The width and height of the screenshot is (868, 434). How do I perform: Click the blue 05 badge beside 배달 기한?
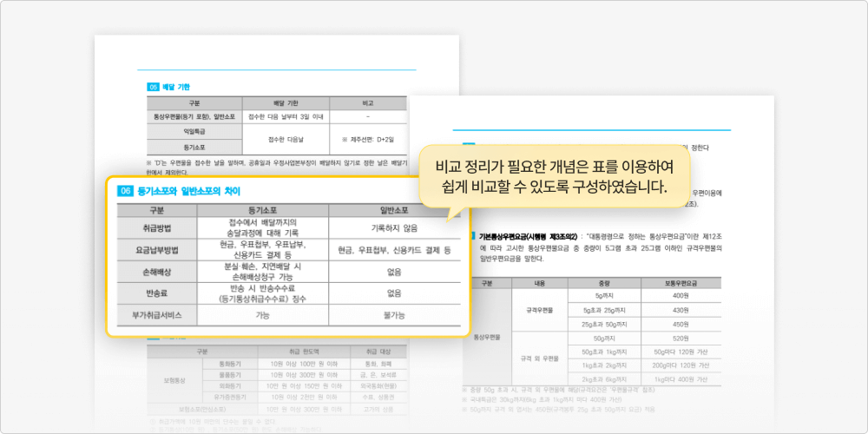click(154, 87)
